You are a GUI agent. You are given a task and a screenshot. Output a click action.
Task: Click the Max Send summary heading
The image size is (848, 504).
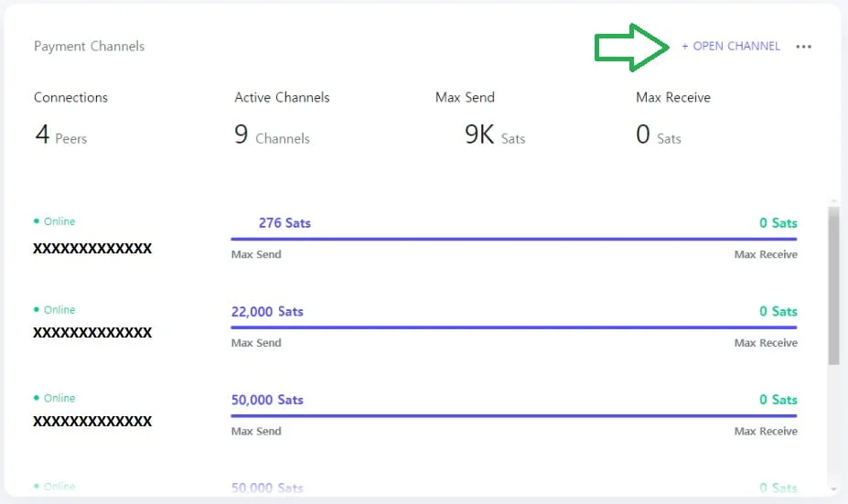[x=465, y=97]
